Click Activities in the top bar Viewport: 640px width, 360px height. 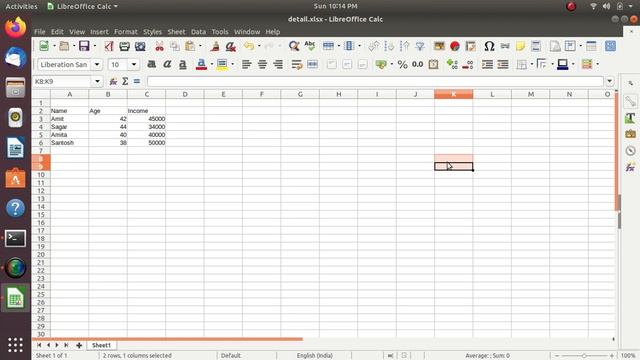pyautogui.click(x=21, y=6)
